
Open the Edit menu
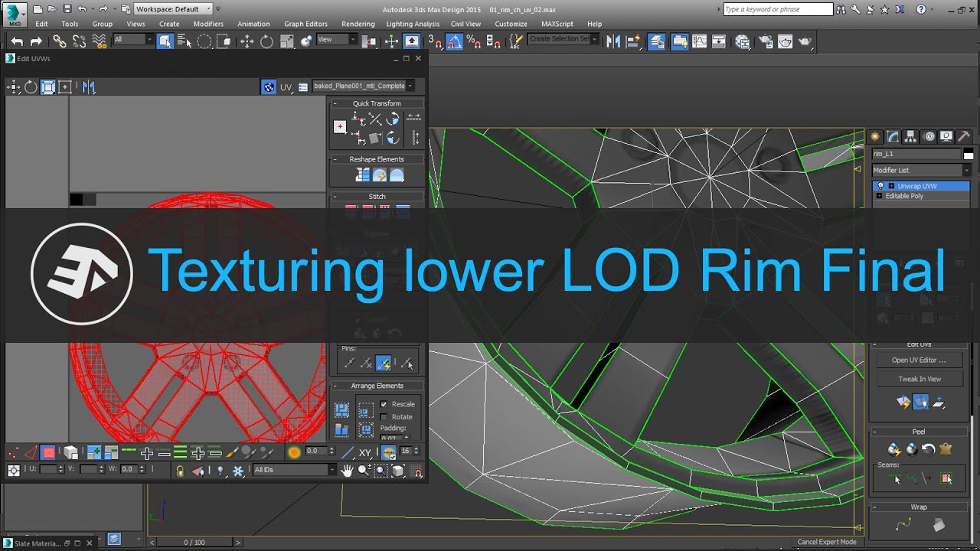coord(41,24)
